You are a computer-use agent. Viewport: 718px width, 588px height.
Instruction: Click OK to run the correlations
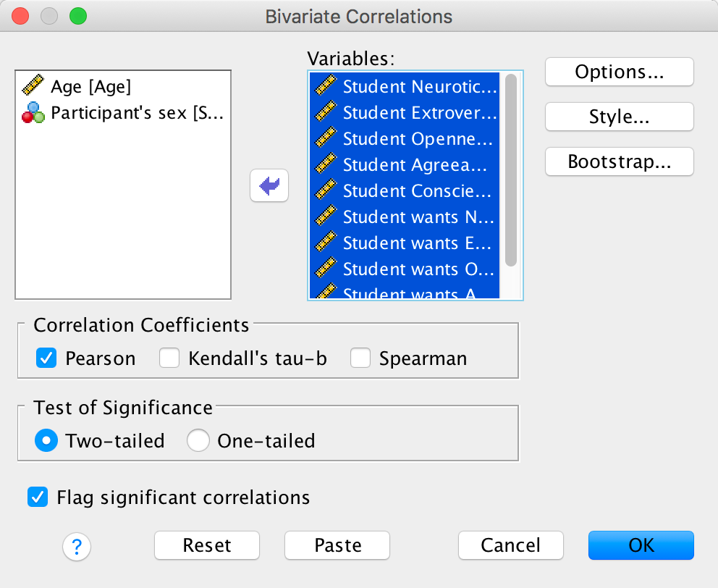pyautogui.click(x=641, y=545)
